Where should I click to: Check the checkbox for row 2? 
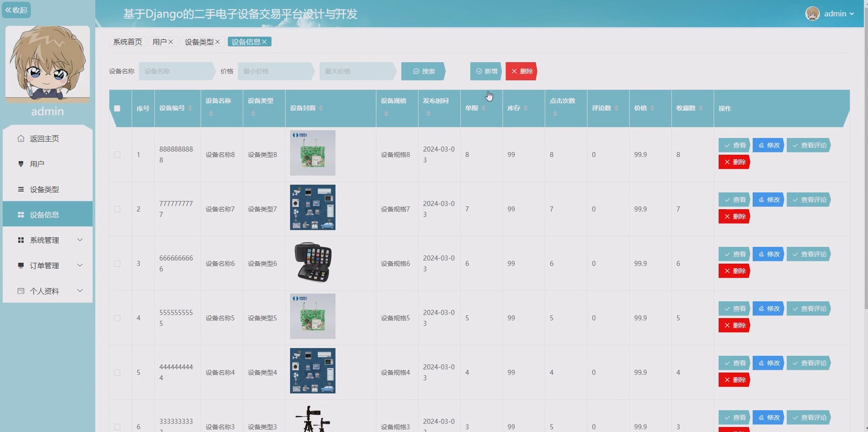(x=117, y=209)
